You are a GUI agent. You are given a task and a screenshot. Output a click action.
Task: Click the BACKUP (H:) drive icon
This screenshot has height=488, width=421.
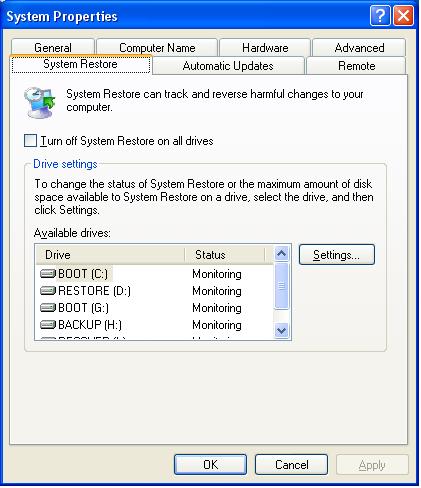pos(48,324)
